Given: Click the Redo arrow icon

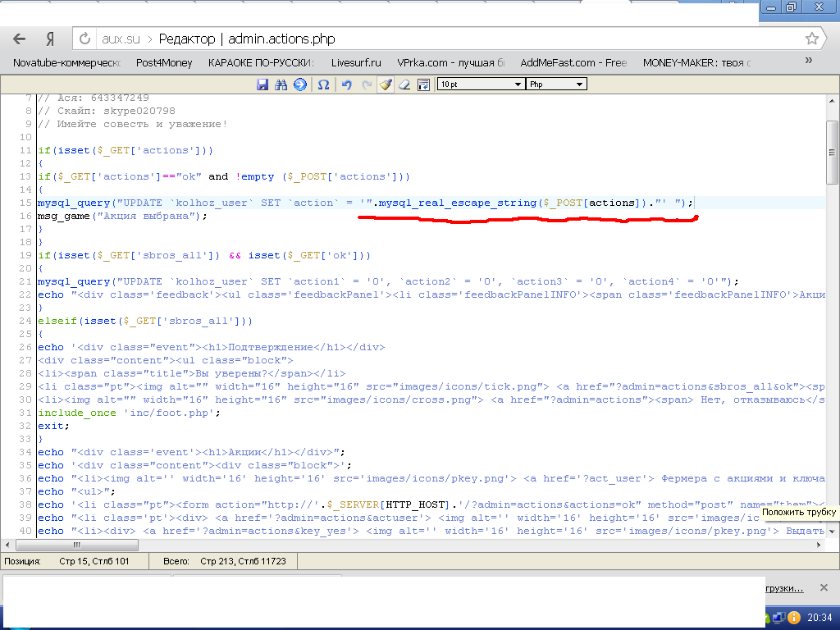Looking at the screenshot, I should point(366,84).
